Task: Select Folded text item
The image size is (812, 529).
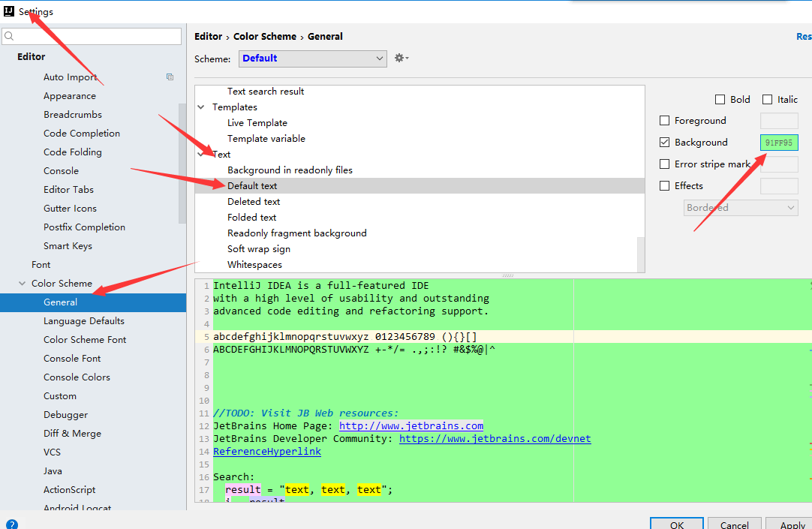Action: click(x=251, y=218)
